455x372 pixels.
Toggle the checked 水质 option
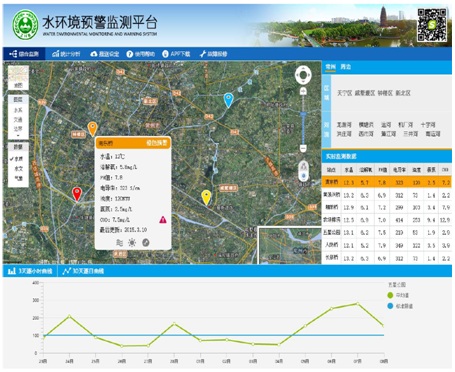(17, 159)
